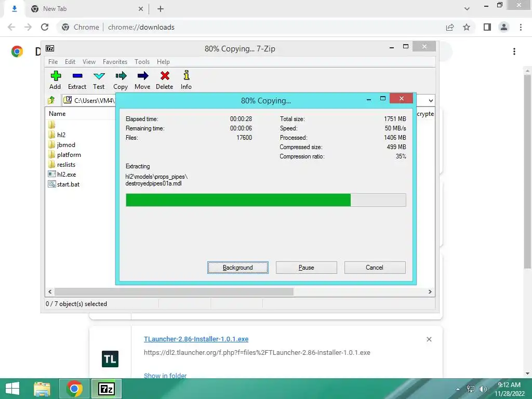
Task: Click right arrow of horizontal scrollbar
Action: (430, 292)
